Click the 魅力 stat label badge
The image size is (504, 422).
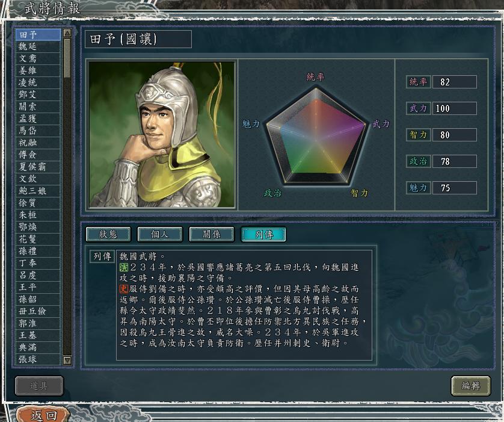[x=418, y=188]
